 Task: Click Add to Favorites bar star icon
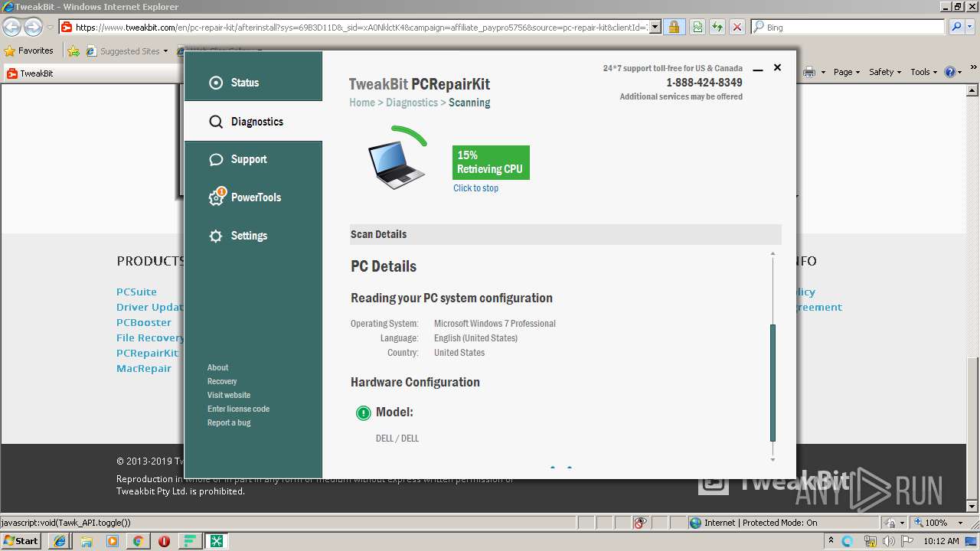[x=73, y=51]
